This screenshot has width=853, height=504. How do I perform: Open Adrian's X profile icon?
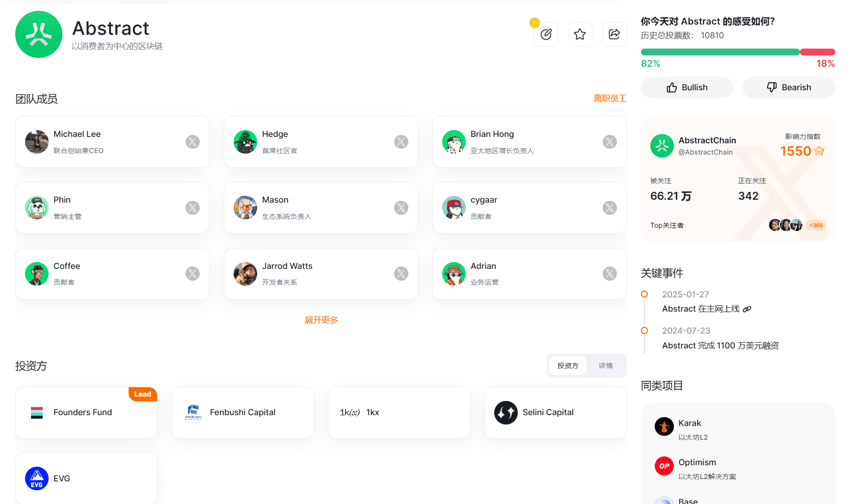point(610,274)
